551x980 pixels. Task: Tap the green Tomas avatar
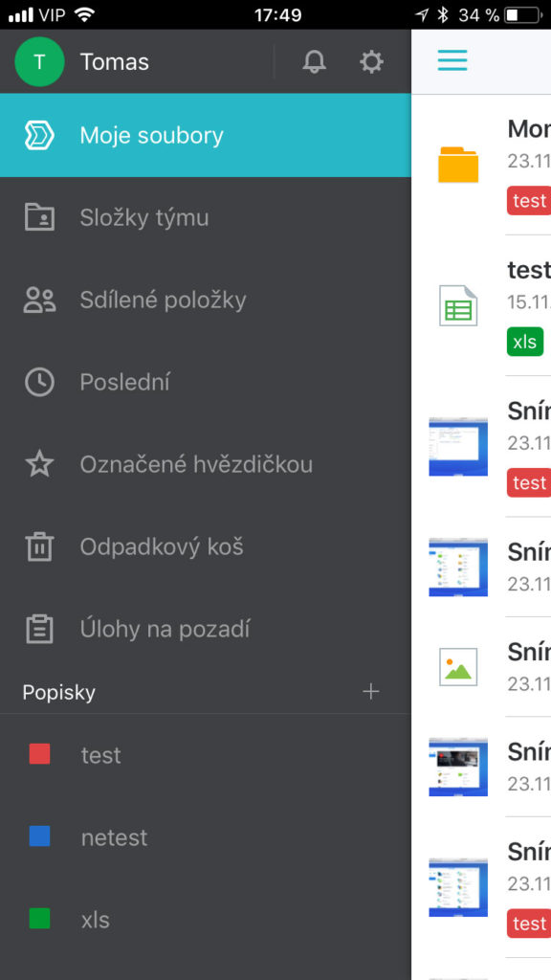coord(39,61)
